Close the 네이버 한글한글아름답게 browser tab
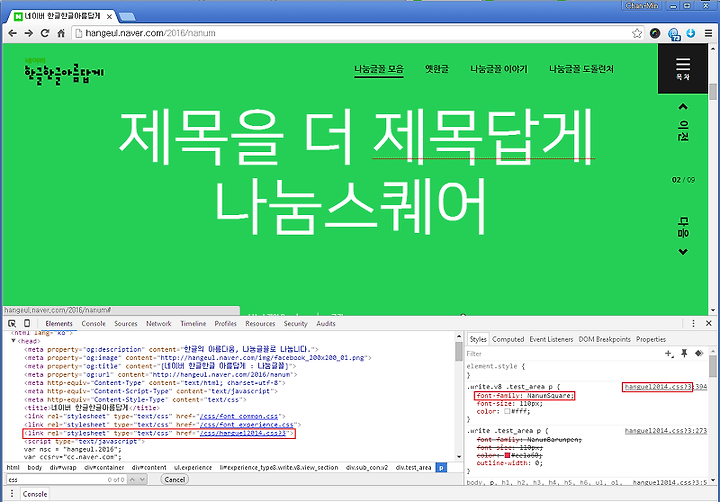This screenshot has height=502, width=720. 109,17
